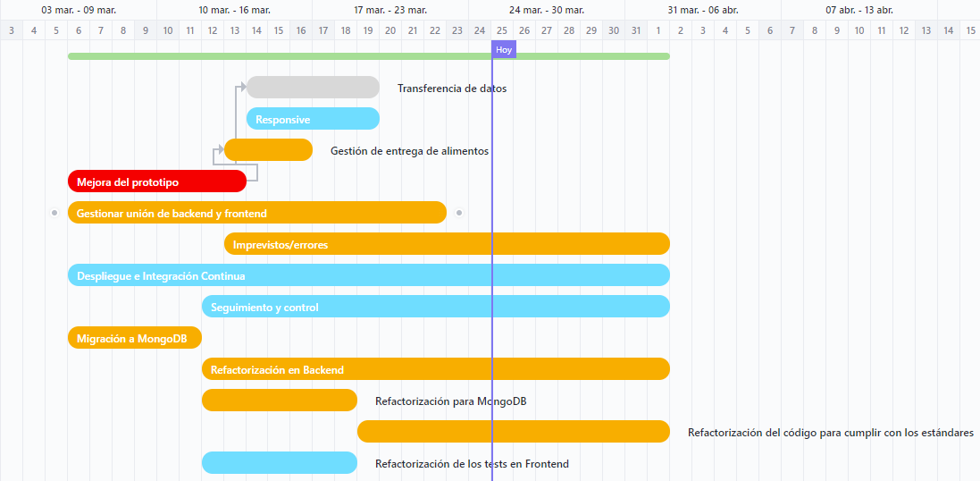Open the 'Responsive' task bar

pos(313,119)
